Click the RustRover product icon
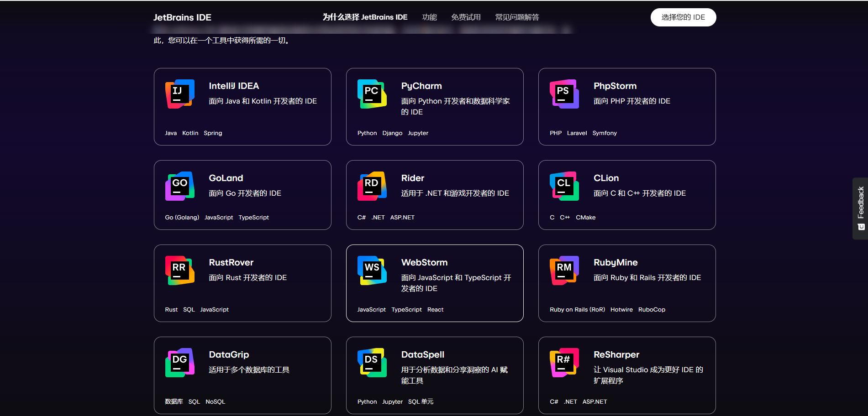This screenshot has width=868, height=416. coord(179,270)
